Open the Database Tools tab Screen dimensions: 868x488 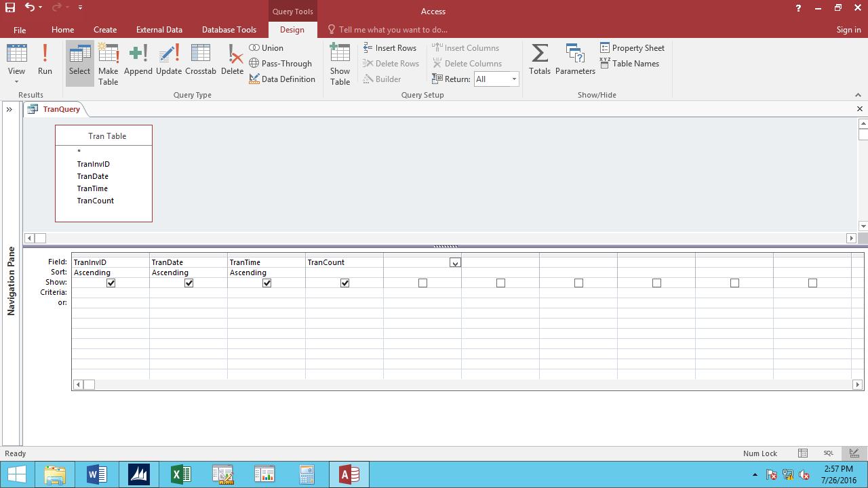pos(229,30)
